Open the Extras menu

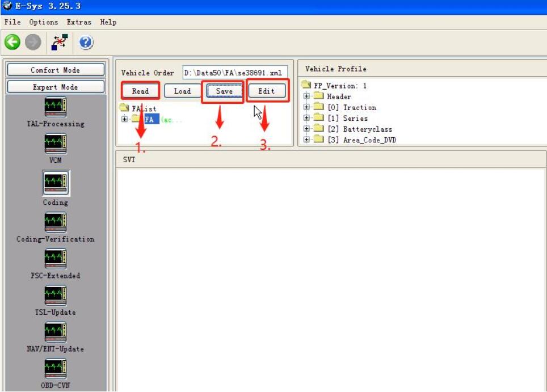click(79, 22)
